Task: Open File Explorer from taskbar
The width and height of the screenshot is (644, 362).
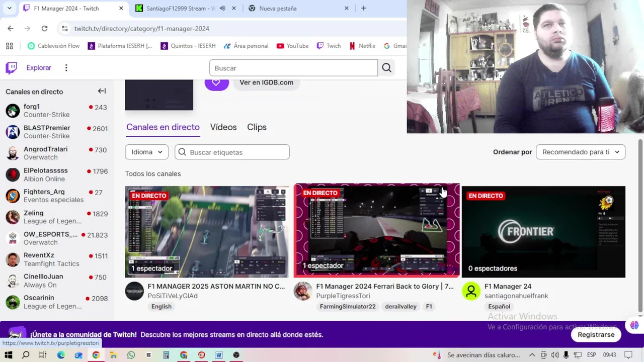Action: coord(114,355)
